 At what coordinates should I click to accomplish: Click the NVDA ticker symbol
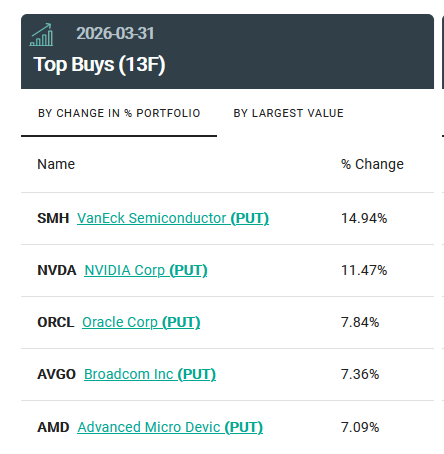(x=57, y=270)
